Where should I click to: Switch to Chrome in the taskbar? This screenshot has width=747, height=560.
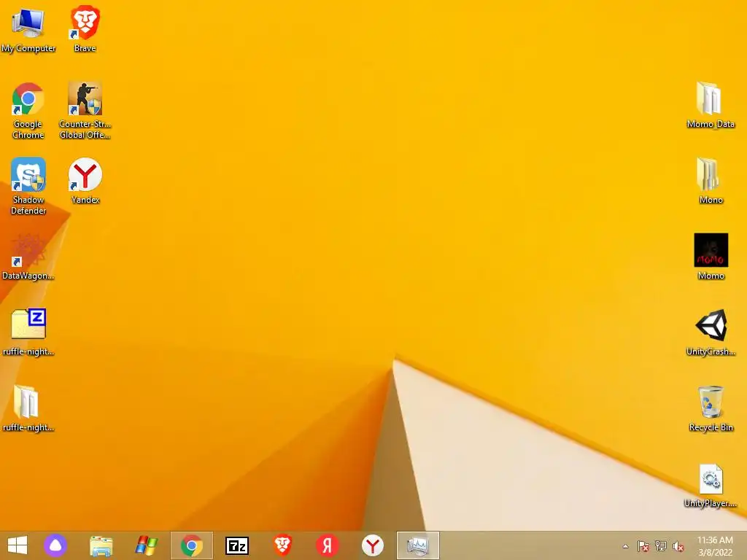pyautogui.click(x=192, y=545)
